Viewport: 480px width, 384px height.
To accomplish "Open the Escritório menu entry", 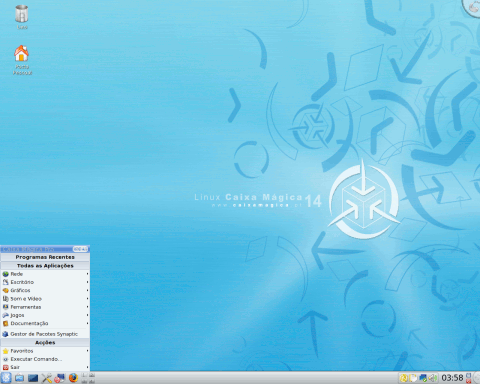I will (45, 282).
